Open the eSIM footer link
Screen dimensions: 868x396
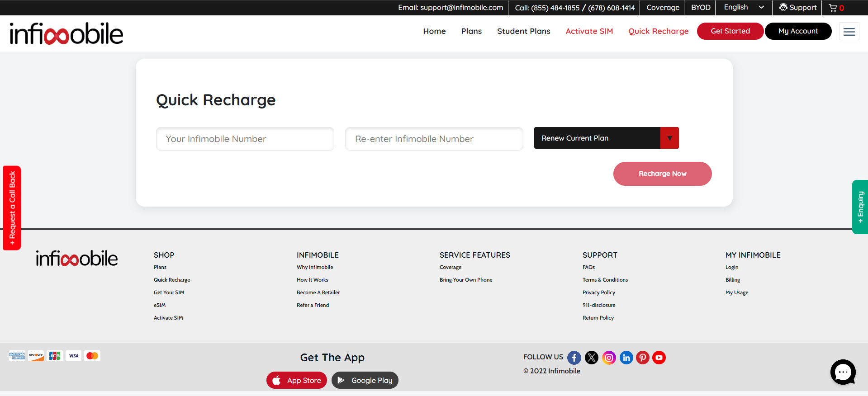click(x=160, y=305)
